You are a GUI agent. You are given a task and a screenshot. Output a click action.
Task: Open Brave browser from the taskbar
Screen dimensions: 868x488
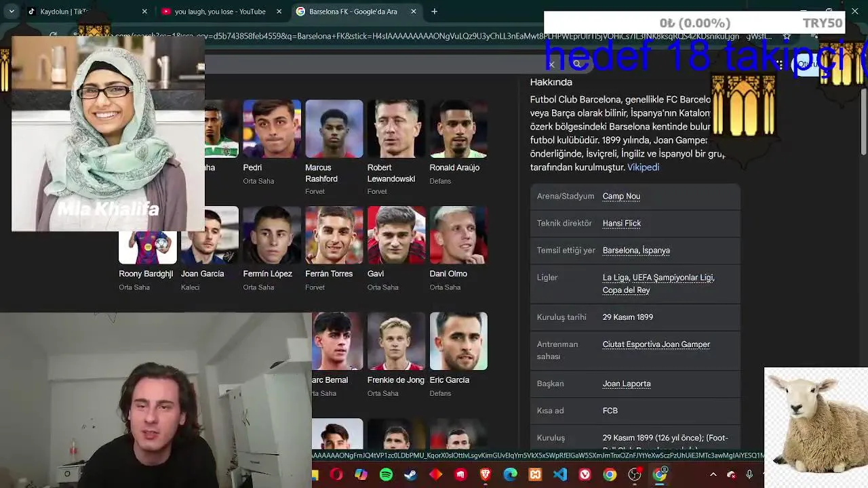click(x=486, y=475)
